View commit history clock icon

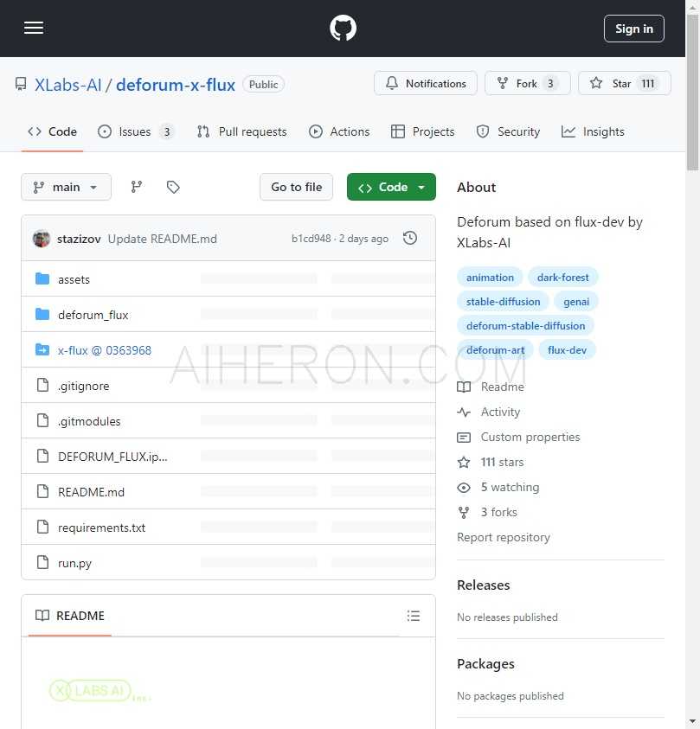(x=410, y=238)
